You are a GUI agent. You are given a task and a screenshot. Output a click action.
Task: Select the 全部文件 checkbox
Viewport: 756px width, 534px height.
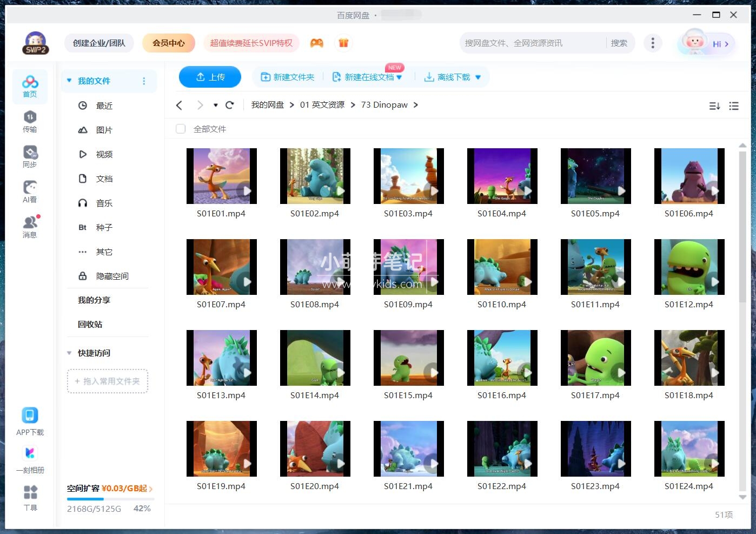(180, 129)
